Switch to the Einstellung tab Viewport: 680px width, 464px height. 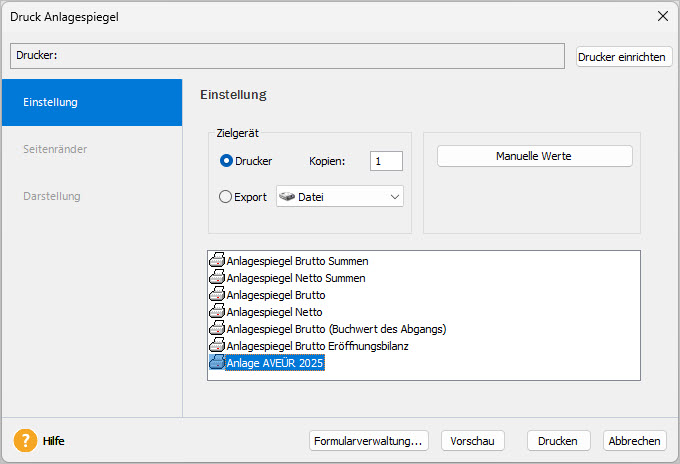92,102
